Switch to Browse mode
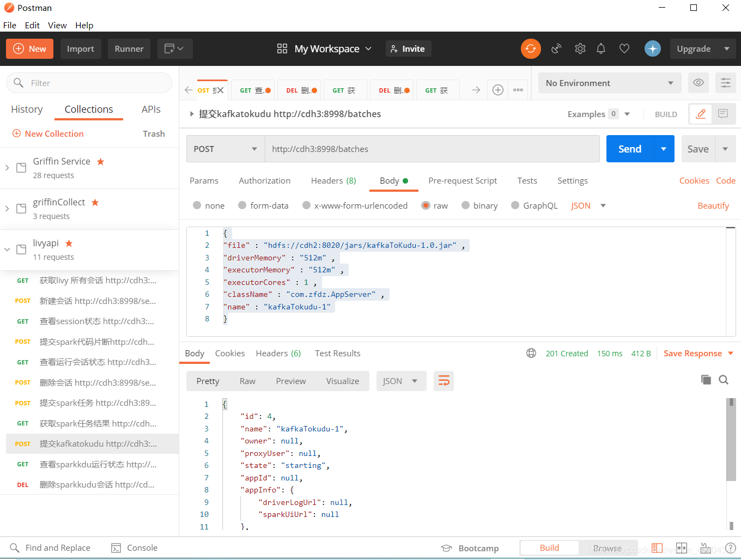 pyautogui.click(x=607, y=548)
